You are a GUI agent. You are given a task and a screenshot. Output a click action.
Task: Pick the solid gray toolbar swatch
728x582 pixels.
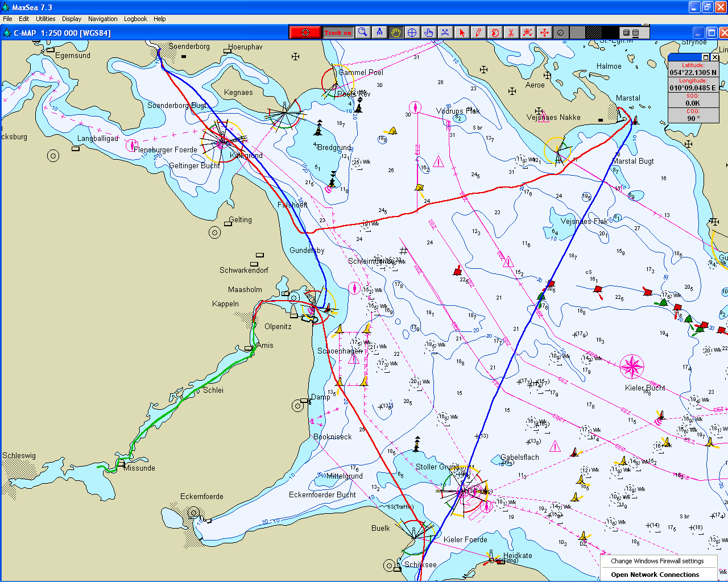coord(577,32)
